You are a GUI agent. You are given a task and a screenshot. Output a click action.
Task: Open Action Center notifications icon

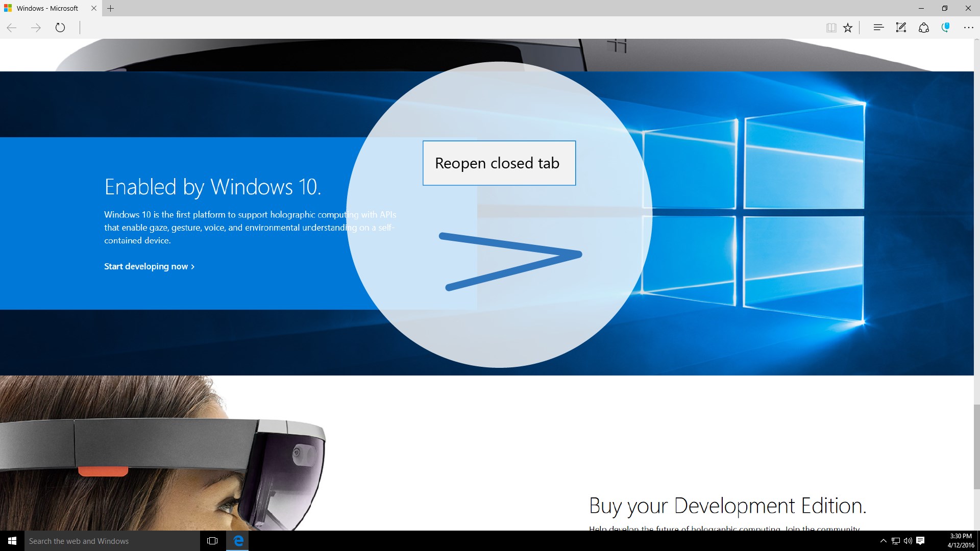[920, 541]
